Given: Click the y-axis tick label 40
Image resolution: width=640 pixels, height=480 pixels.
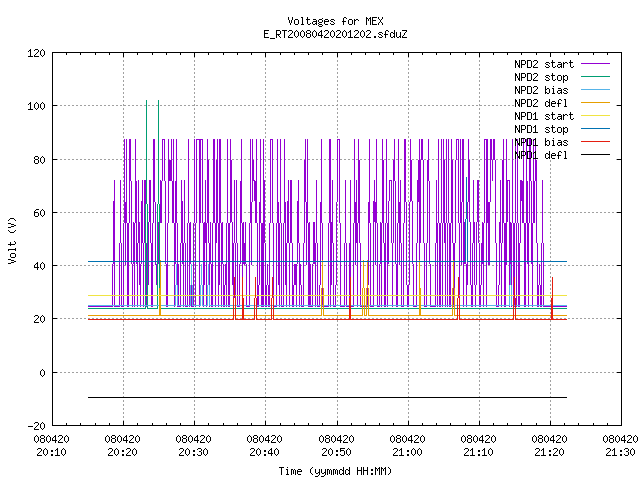Looking at the screenshot, I should pyautogui.click(x=39, y=266).
